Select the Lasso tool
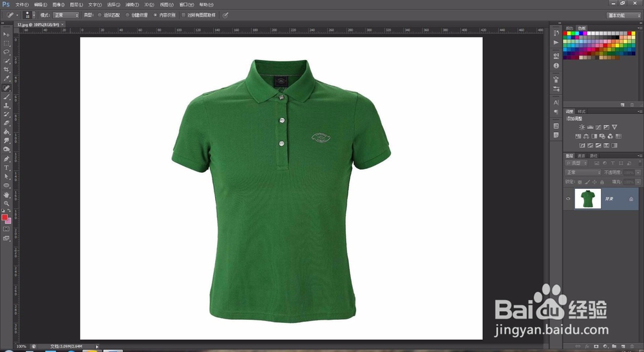 (6, 52)
